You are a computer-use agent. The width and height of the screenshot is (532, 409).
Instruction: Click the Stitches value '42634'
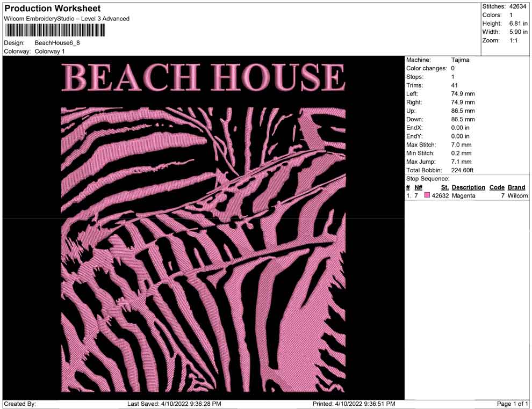click(x=517, y=6)
